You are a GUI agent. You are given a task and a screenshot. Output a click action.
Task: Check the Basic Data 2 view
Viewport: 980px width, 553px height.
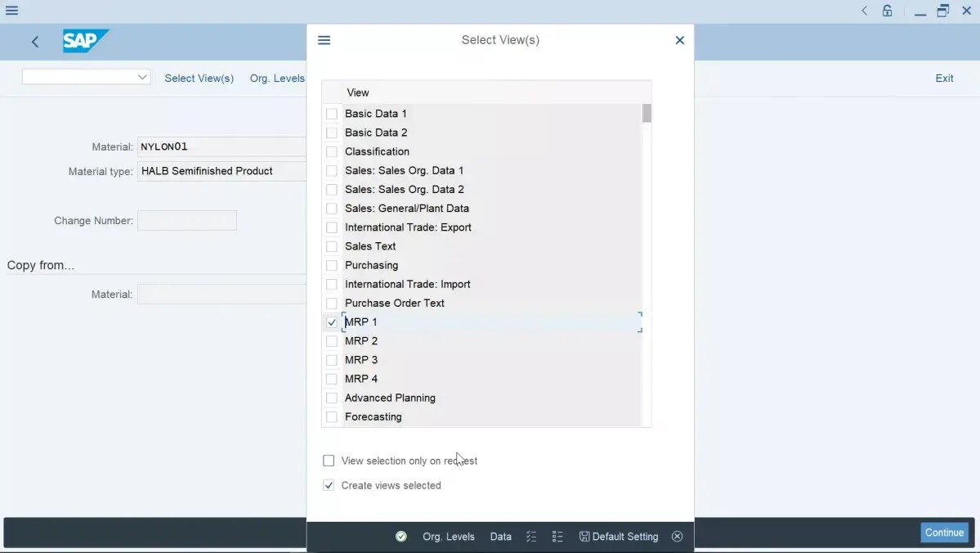click(x=332, y=133)
